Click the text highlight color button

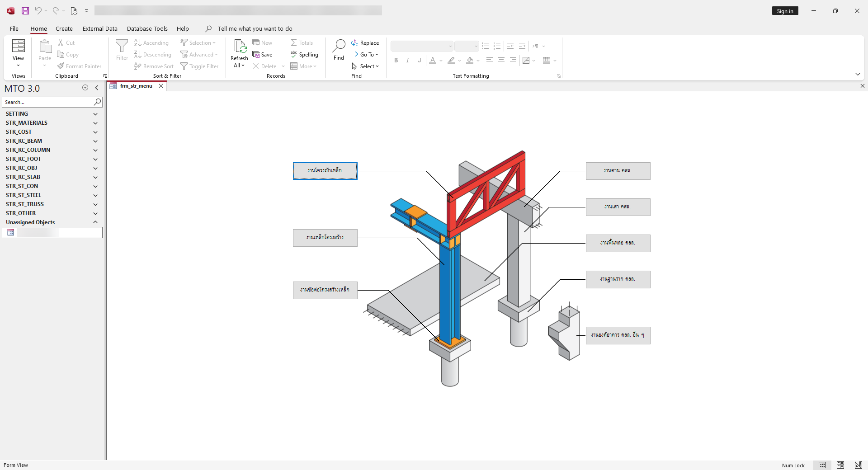(451, 60)
